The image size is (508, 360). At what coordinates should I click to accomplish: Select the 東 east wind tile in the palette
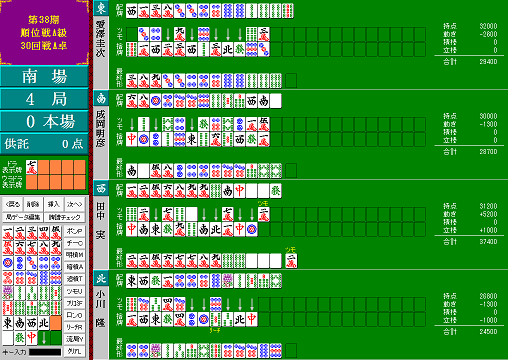pos(8,323)
